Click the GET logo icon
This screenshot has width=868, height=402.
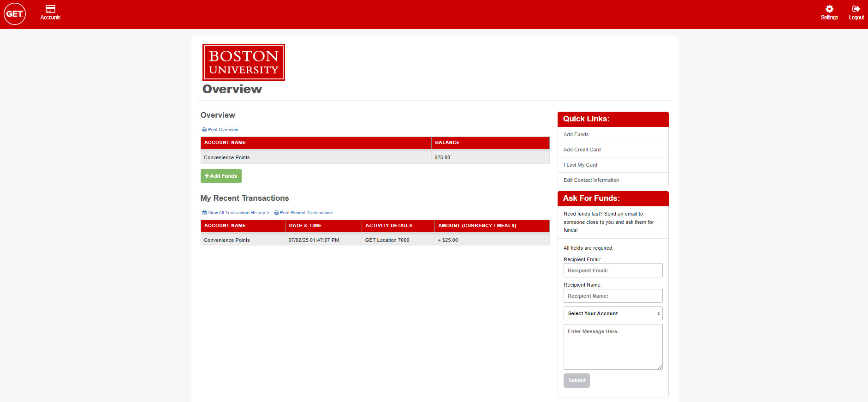(15, 14)
